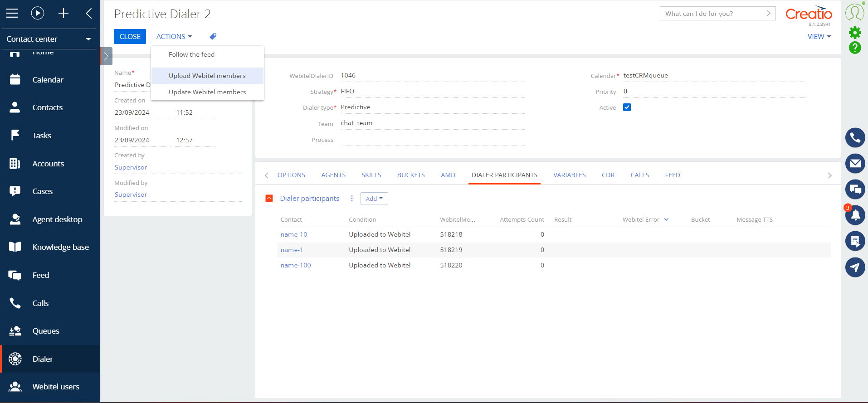
Task: Switch to the CALLS tab
Action: click(640, 175)
